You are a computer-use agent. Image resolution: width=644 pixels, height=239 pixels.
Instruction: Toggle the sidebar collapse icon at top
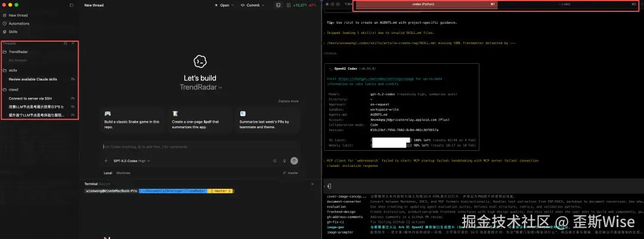[x=72, y=5]
